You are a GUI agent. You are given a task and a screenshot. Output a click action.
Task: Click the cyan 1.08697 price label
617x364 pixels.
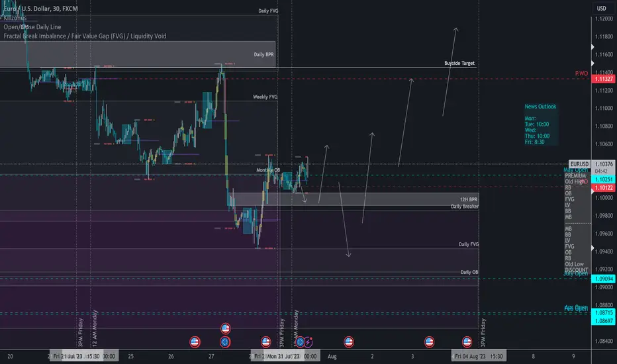coord(604,321)
